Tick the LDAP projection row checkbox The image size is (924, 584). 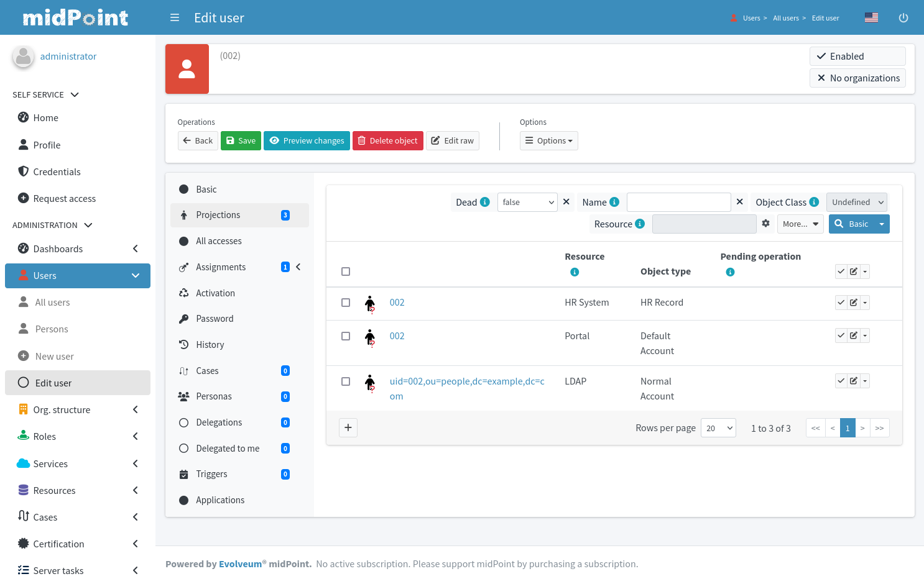[346, 381]
